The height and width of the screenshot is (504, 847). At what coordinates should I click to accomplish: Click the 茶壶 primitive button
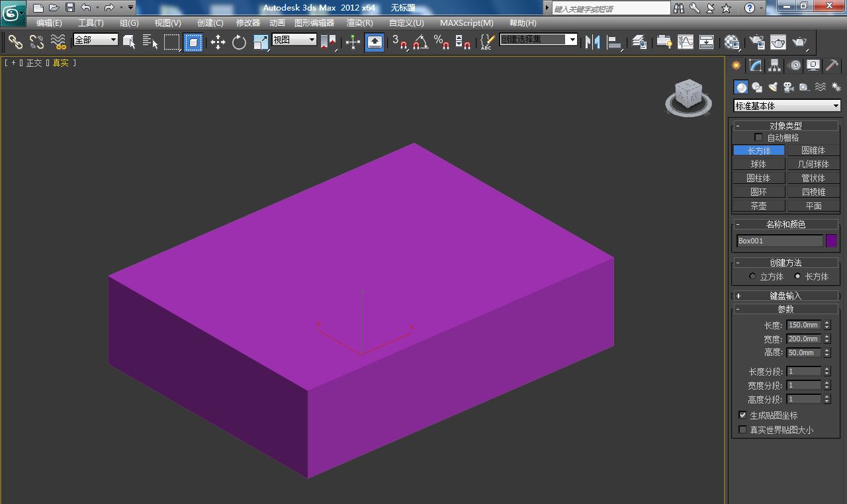pos(758,206)
